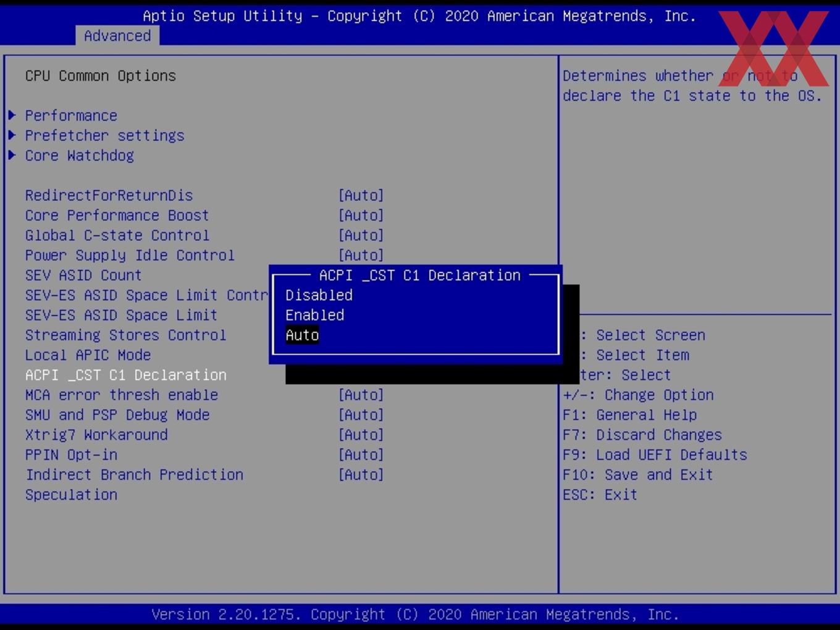Select RedirectForReturnDis option label

pyautogui.click(x=109, y=195)
